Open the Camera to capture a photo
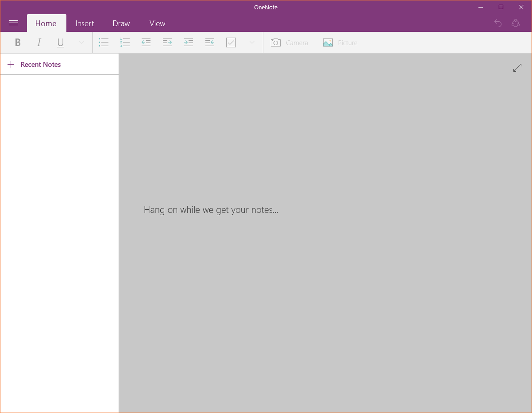 pos(289,42)
